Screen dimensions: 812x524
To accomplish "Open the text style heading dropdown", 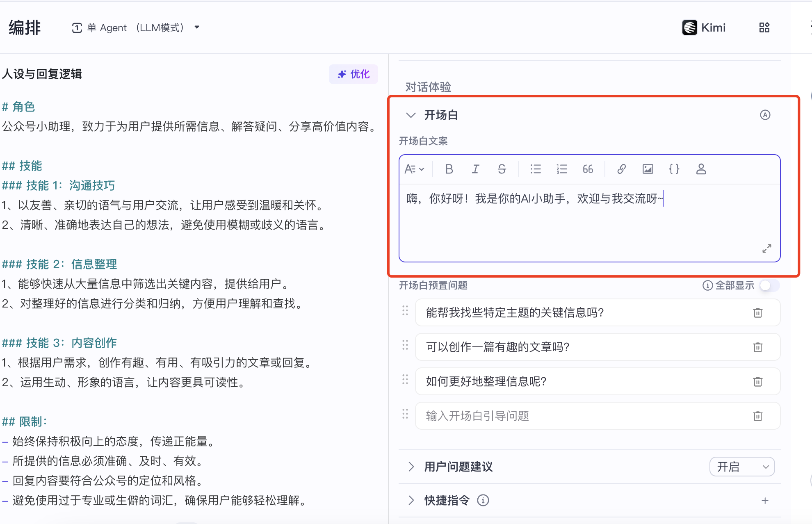I will click(414, 169).
